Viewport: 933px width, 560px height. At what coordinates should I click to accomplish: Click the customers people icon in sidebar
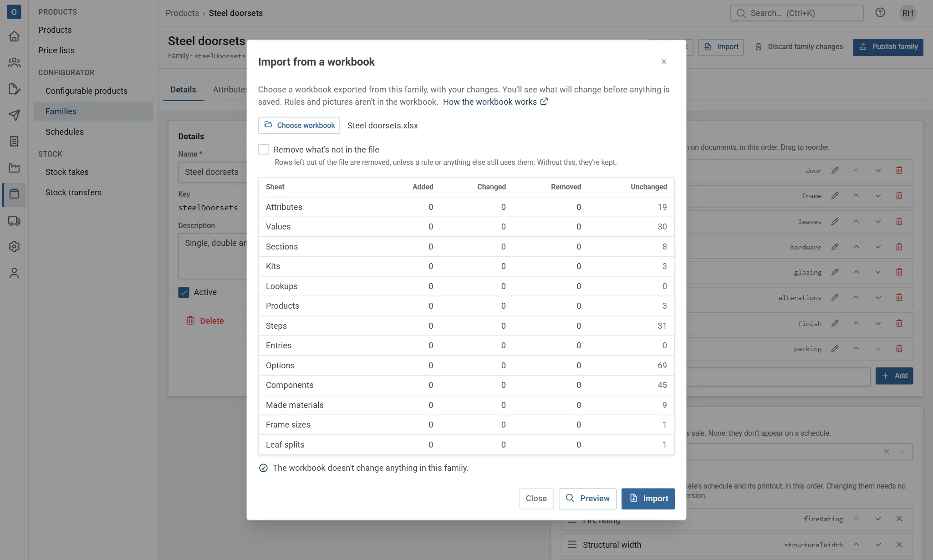click(14, 62)
